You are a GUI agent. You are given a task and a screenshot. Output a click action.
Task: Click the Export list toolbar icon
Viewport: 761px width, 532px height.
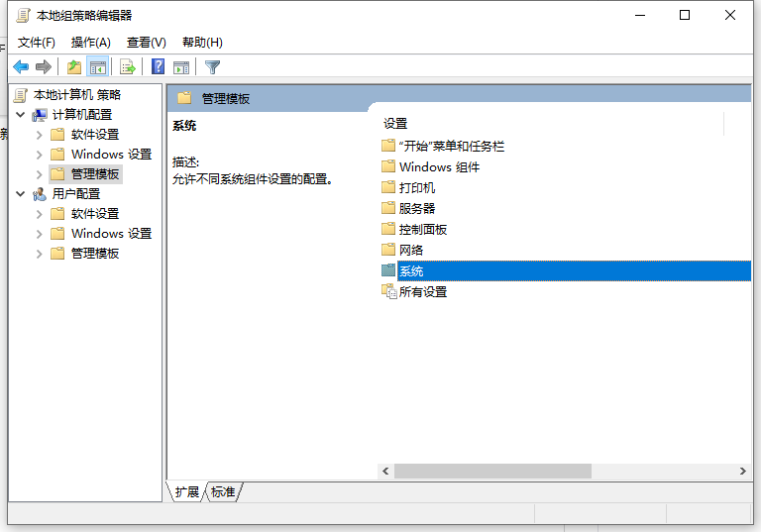tap(127, 67)
